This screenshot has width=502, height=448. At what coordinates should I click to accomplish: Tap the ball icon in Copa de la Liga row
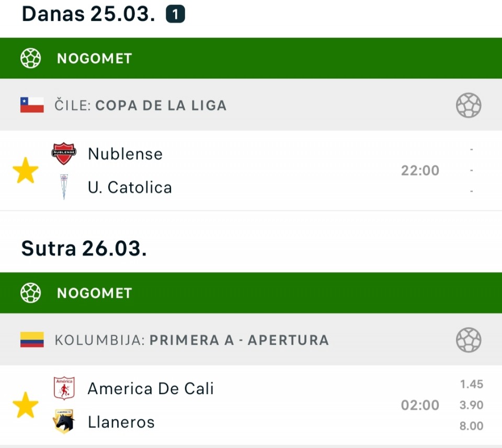pyautogui.click(x=468, y=105)
